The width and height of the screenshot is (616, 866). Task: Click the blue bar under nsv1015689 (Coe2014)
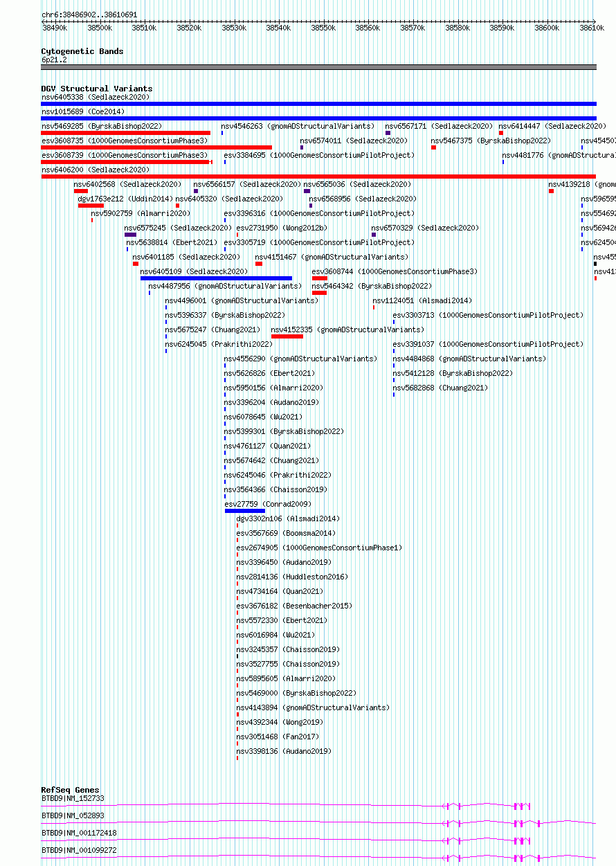318,118
